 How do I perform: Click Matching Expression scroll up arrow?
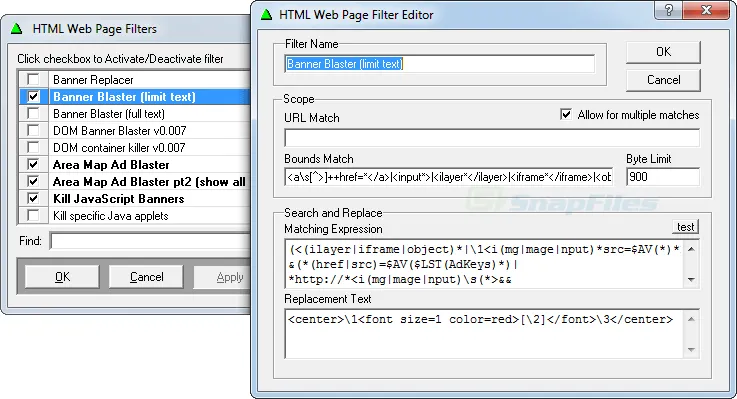point(691,249)
